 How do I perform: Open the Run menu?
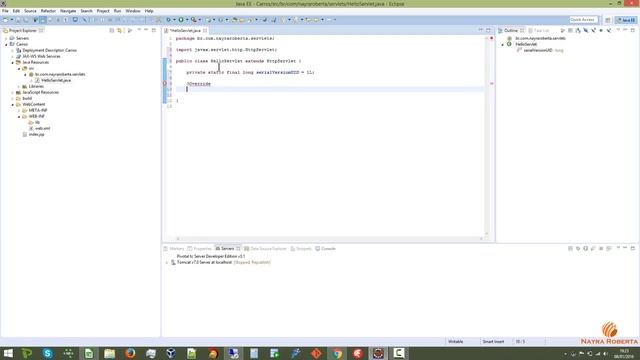pyautogui.click(x=118, y=11)
